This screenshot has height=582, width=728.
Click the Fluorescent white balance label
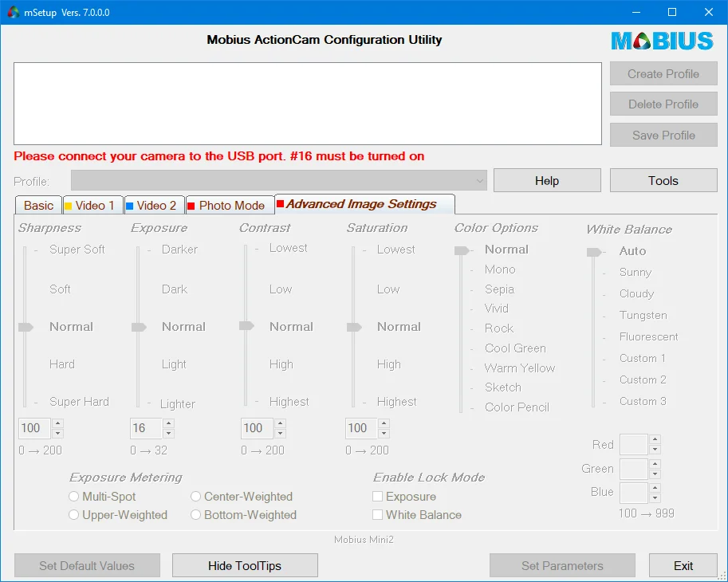[648, 336]
